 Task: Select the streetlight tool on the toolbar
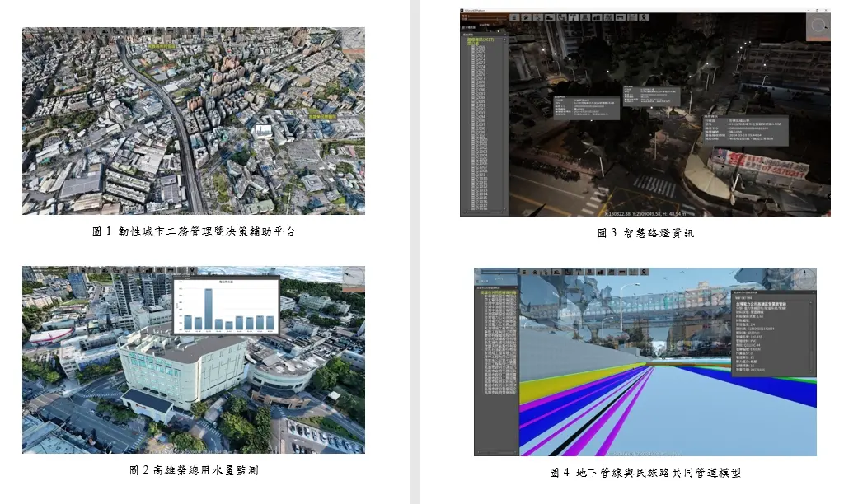pyautogui.click(x=573, y=17)
